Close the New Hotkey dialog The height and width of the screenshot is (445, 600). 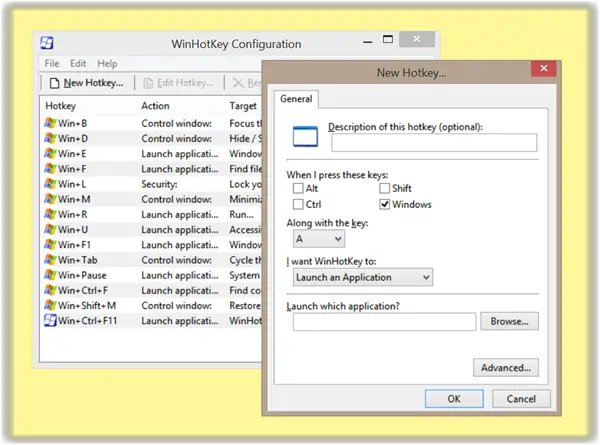point(543,68)
